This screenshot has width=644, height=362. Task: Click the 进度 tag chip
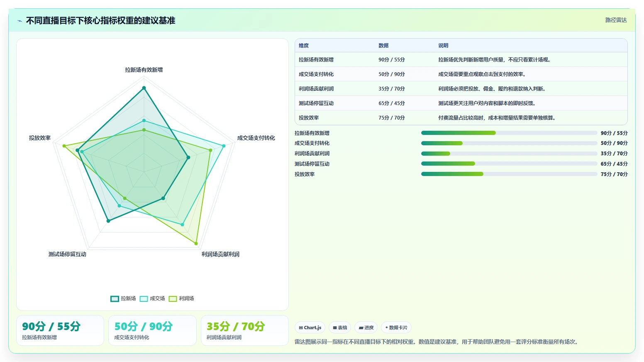(366, 328)
